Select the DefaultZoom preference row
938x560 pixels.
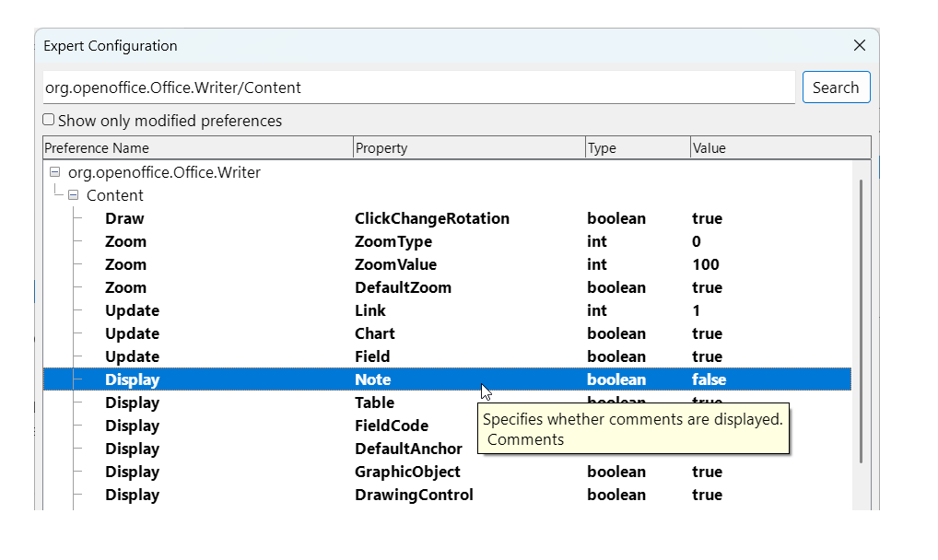point(403,288)
